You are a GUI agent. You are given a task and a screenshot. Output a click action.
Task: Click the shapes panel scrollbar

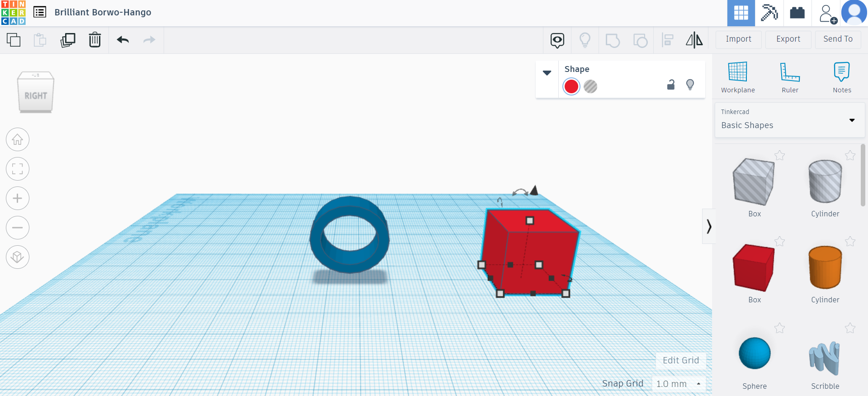[863, 175]
